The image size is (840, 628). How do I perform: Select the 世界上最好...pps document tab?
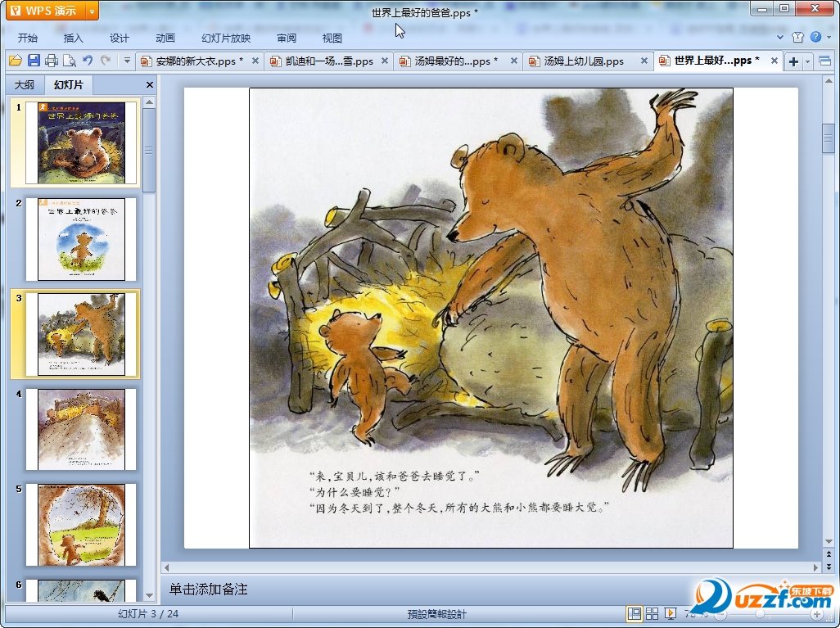716,61
